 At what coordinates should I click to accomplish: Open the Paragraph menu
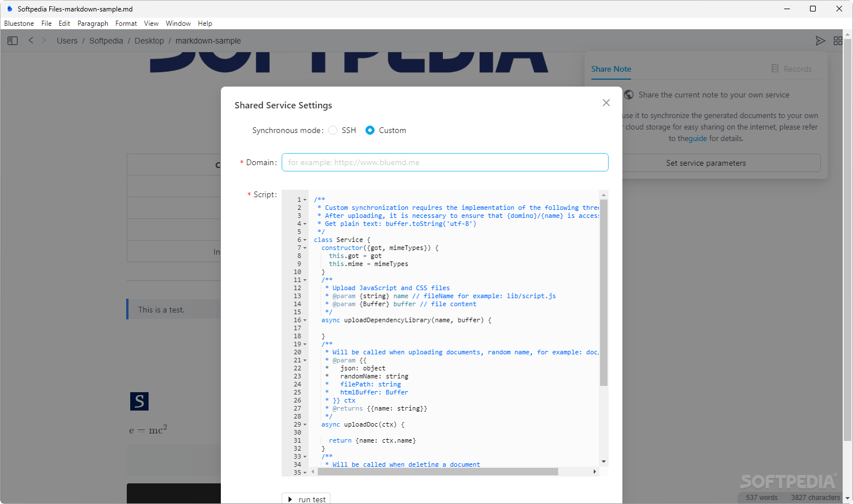[x=93, y=24]
